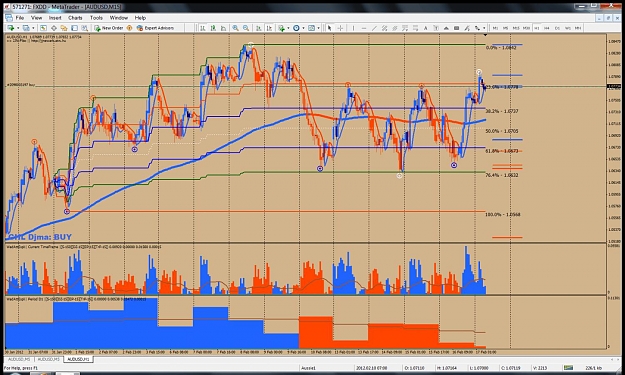Select the Arrows drawing tool
625x375 pixels.
(x=477, y=28)
